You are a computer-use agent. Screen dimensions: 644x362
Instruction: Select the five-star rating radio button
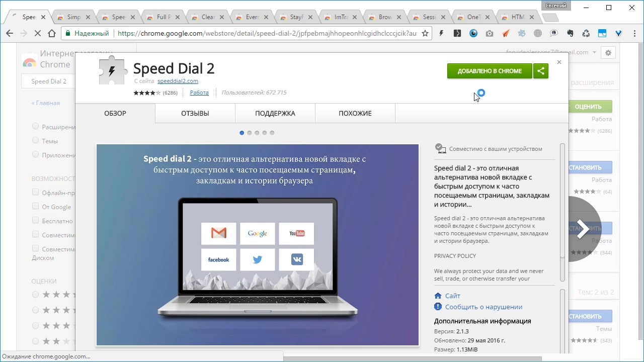35,295
